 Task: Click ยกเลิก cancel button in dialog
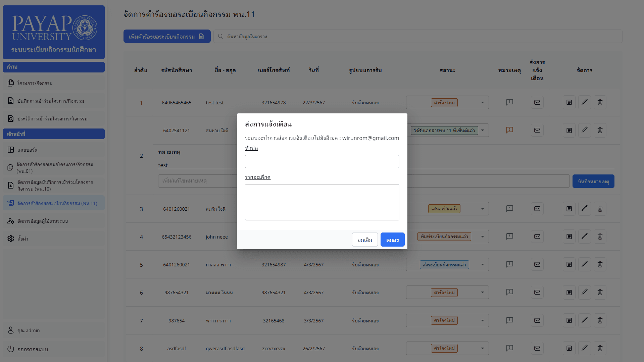coord(365,240)
